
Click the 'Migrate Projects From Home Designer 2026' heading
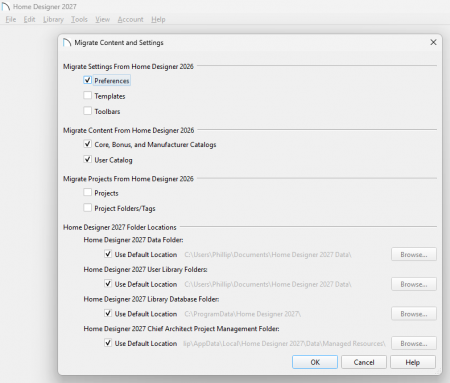pos(128,179)
